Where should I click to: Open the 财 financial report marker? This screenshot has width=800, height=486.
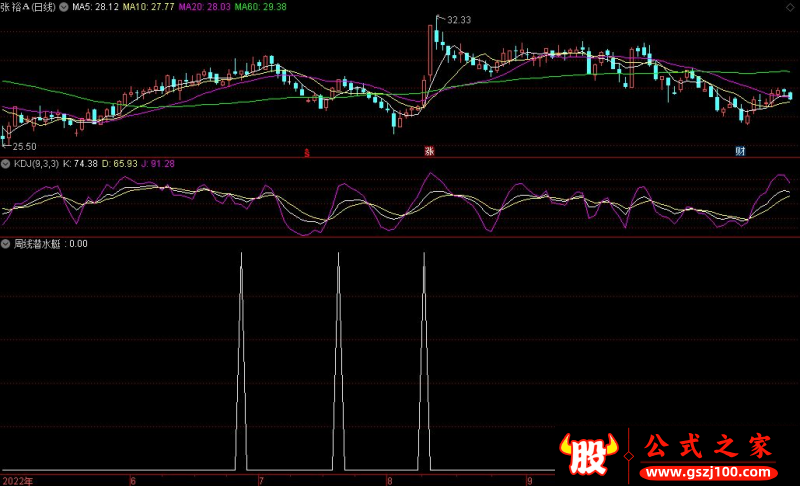[740, 151]
